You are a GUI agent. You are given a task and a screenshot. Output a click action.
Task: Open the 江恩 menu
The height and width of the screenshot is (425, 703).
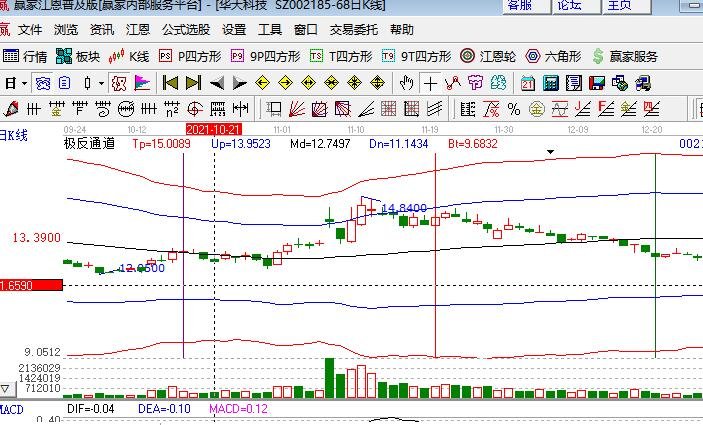tap(138, 30)
